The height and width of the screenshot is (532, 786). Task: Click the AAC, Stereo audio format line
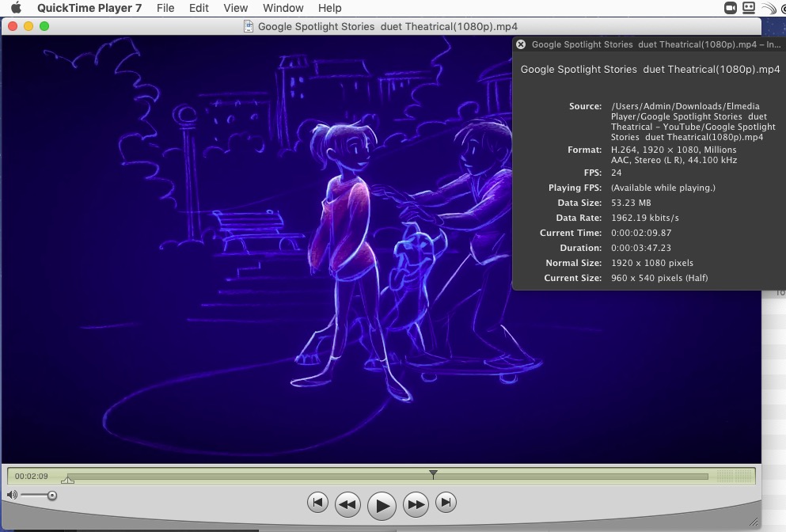pos(674,160)
